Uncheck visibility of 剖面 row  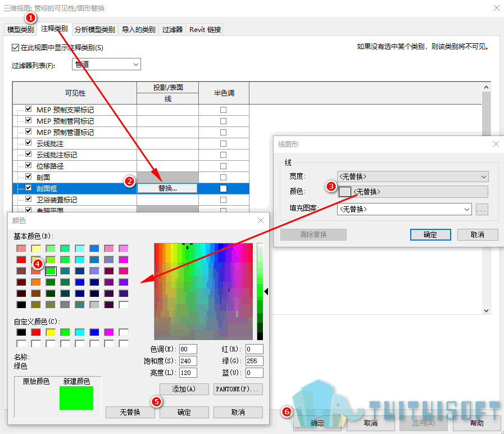click(x=29, y=177)
